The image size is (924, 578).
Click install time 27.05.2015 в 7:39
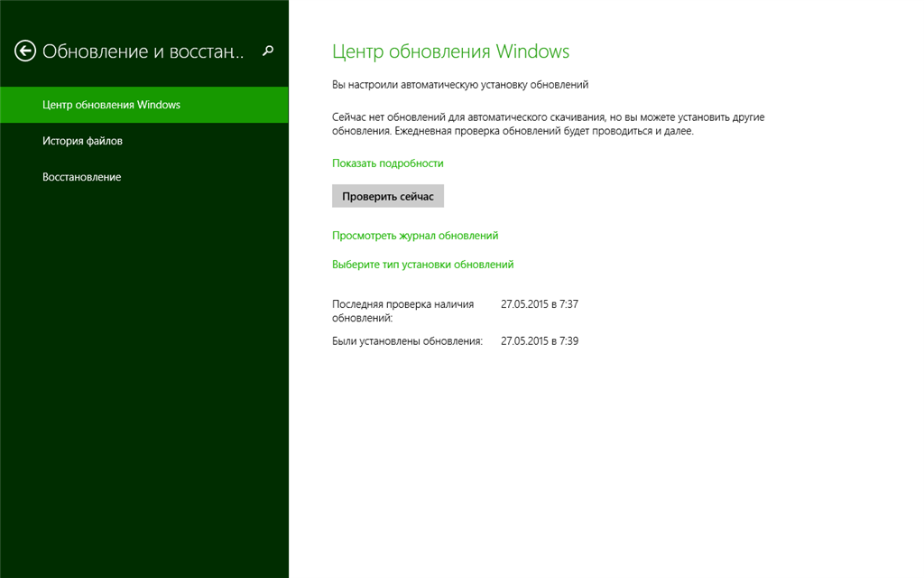coord(540,340)
